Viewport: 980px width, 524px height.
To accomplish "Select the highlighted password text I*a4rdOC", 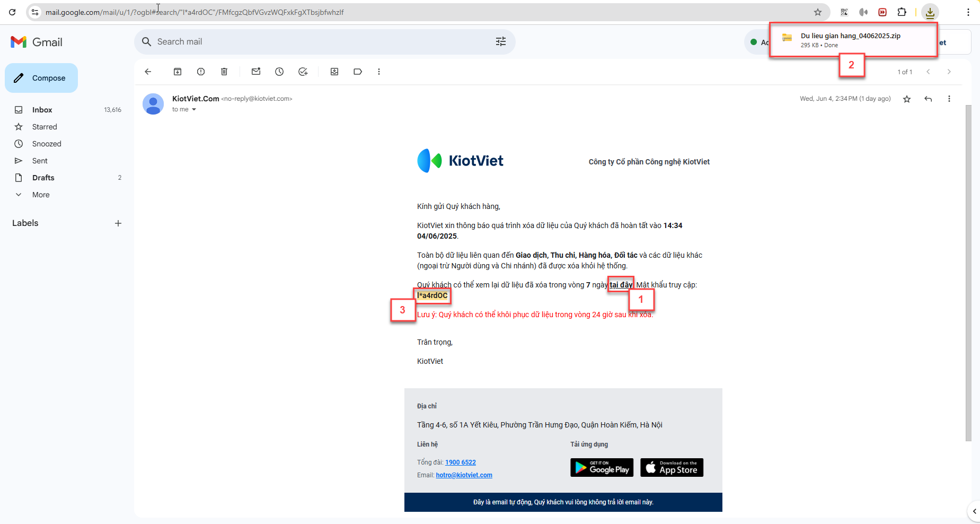I will tap(432, 295).
